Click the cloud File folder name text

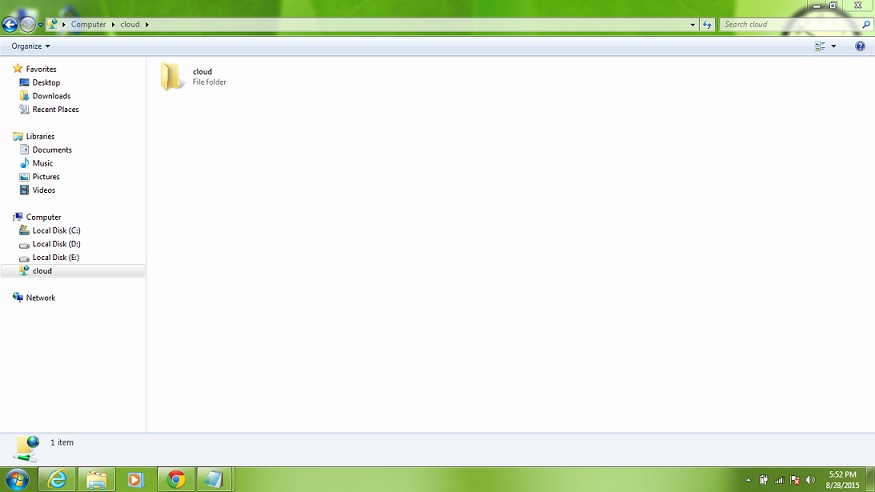(202, 71)
